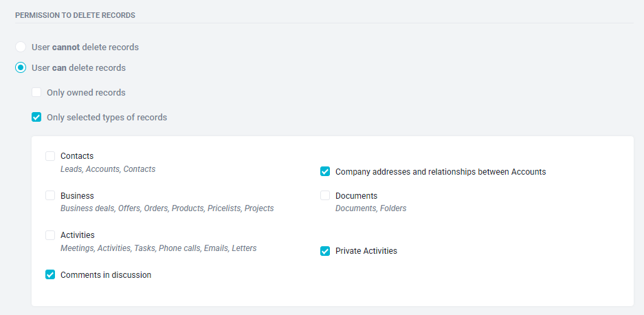644x315 pixels.
Task: Tick the Activities checkbox
Action: [x=50, y=235]
